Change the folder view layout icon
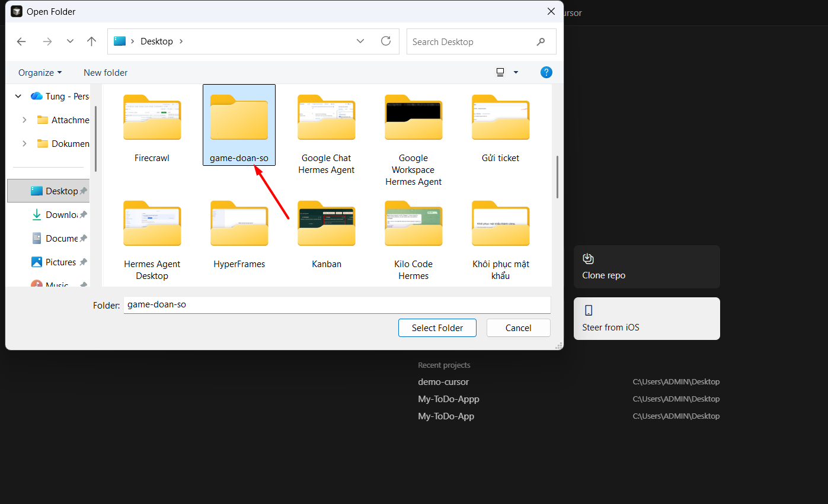 [x=500, y=72]
